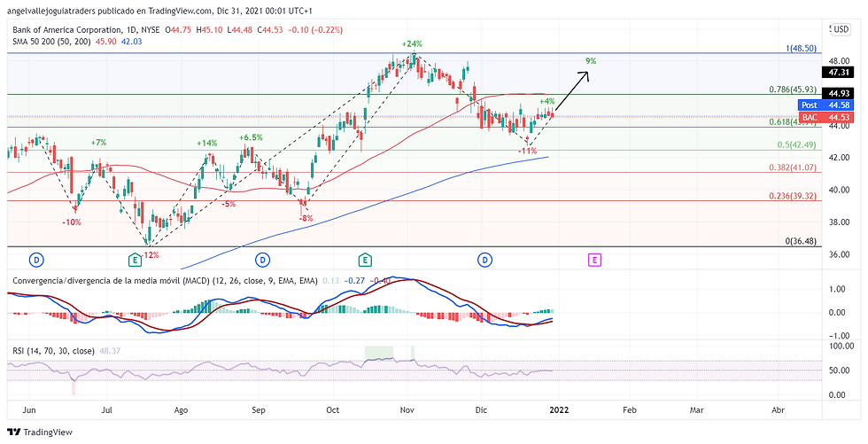Open the USD currency selector

[x=842, y=28]
